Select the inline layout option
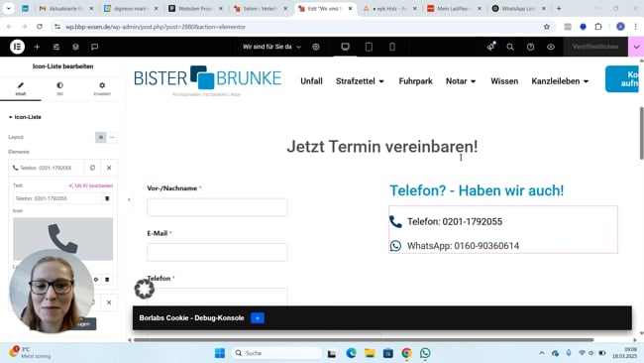The width and height of the screenshot is (644, 363). (112, 137)
